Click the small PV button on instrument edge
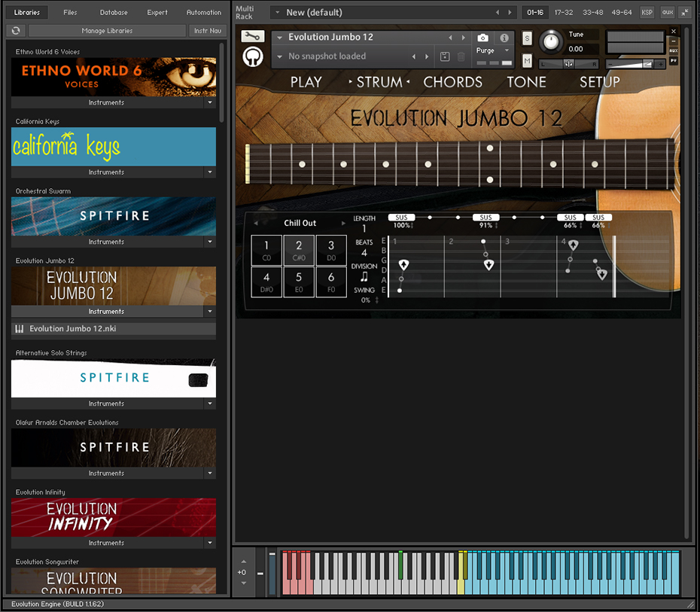 coord(674,60)
